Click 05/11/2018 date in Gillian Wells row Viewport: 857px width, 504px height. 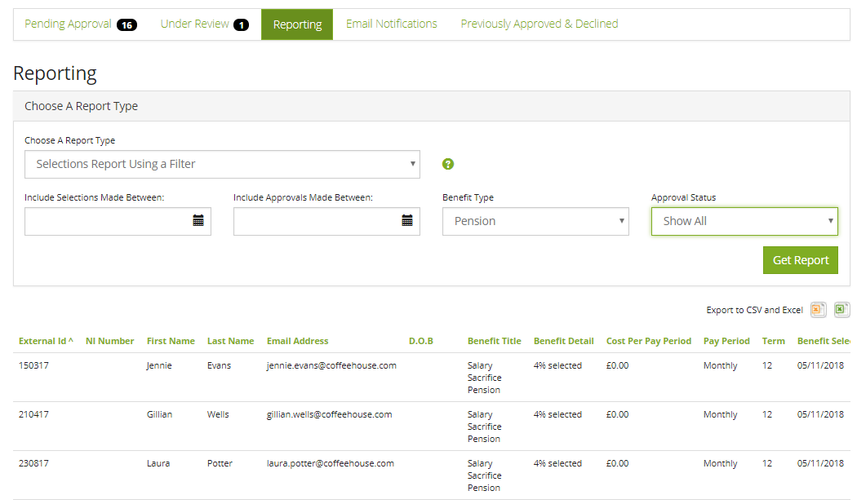pyautogui.click(x=820, y=414)
